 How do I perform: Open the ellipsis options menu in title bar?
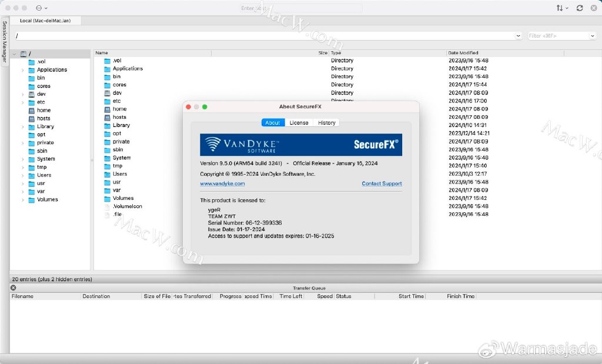tap(41, 8)
